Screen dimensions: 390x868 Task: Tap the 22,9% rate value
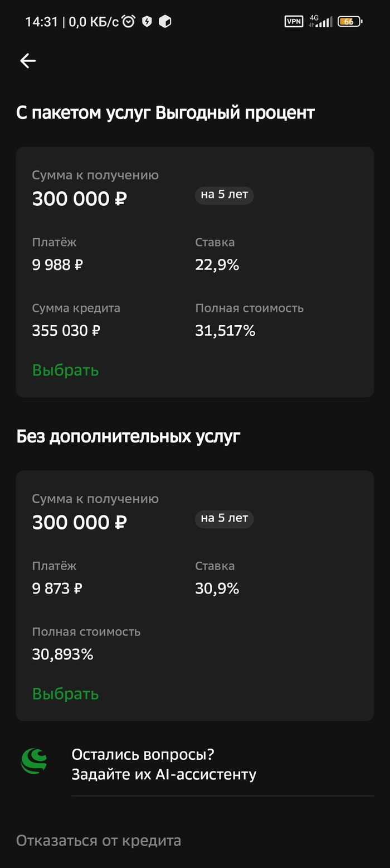[217, 265]
